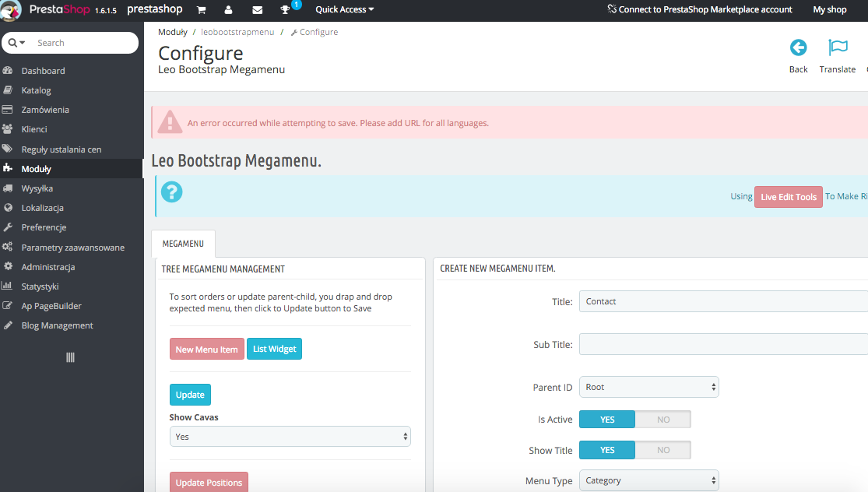Click the Marketplace connect icon
This screenshot has height=492, width=868.
612,9
